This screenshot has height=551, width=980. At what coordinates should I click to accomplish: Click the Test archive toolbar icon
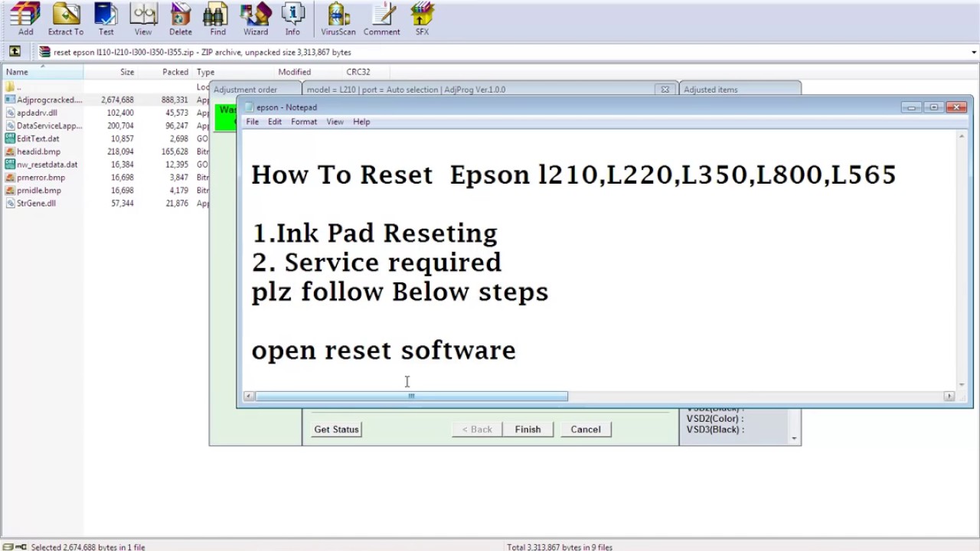pyautogui.click(x=106, y=18)
